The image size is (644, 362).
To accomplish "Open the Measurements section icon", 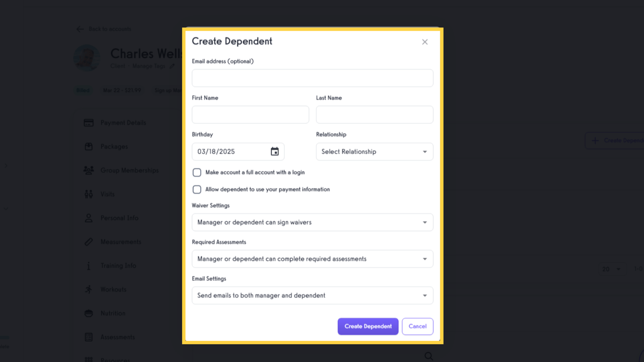I will 88,241.
